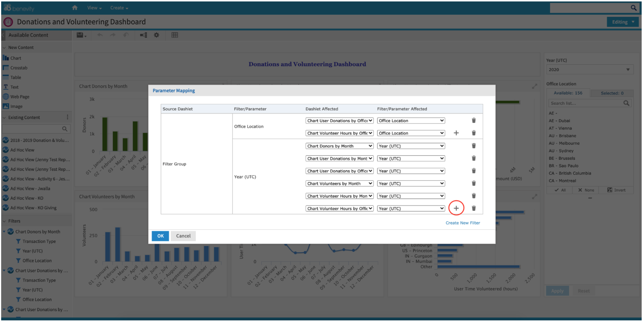Switch to Available: 156 tab
Image resolution: width=644 pixels, height=323 pixels.
click(x=568, y=93)
